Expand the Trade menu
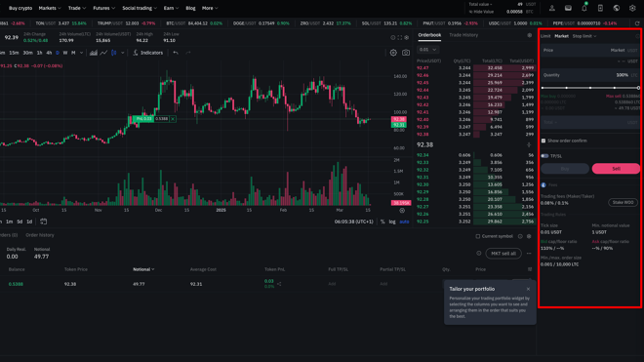The height and width of the screenshot is (362, 644). point(77,8)
